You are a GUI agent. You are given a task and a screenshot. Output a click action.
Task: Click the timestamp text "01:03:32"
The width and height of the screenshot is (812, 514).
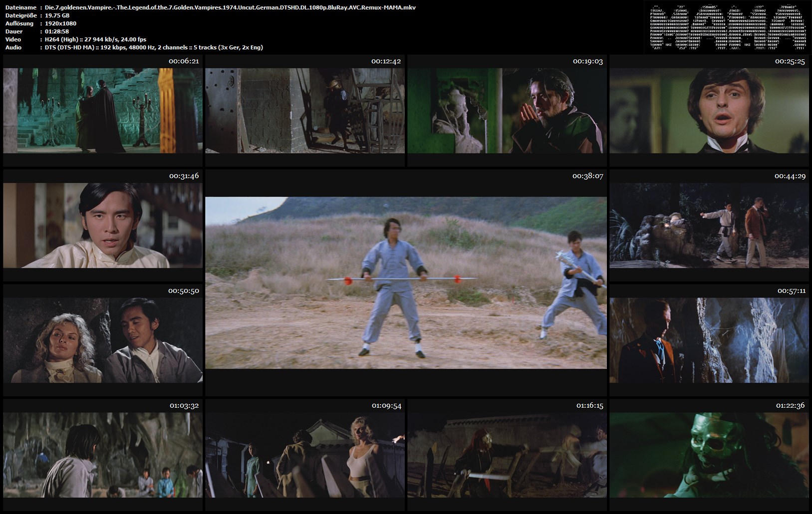point(184,406)
